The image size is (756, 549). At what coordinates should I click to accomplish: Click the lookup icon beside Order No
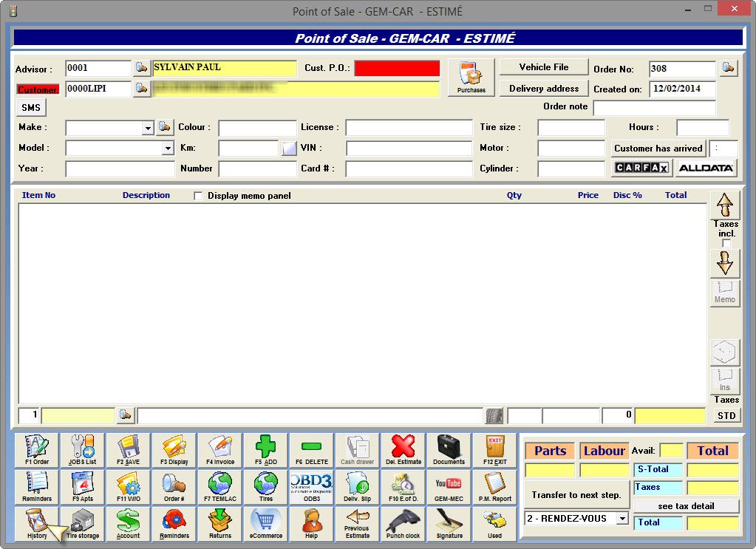coord(729,68)
